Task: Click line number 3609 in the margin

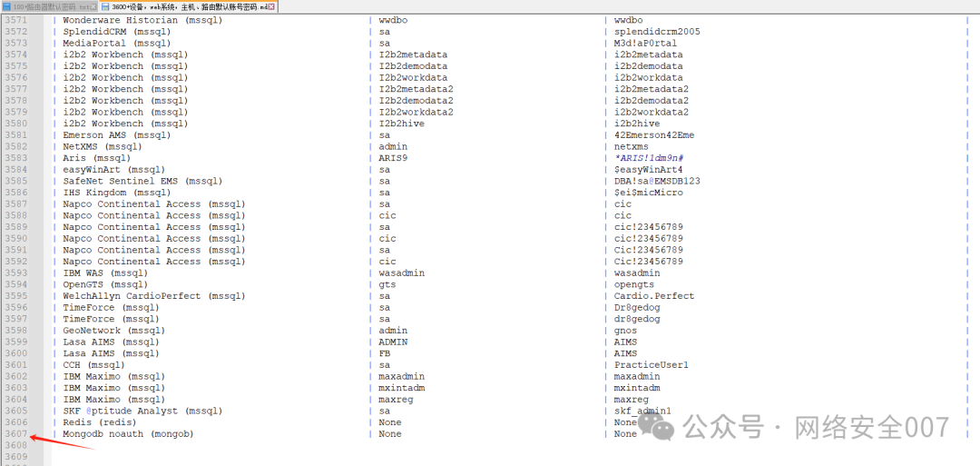Action: (x=15, y=457)
